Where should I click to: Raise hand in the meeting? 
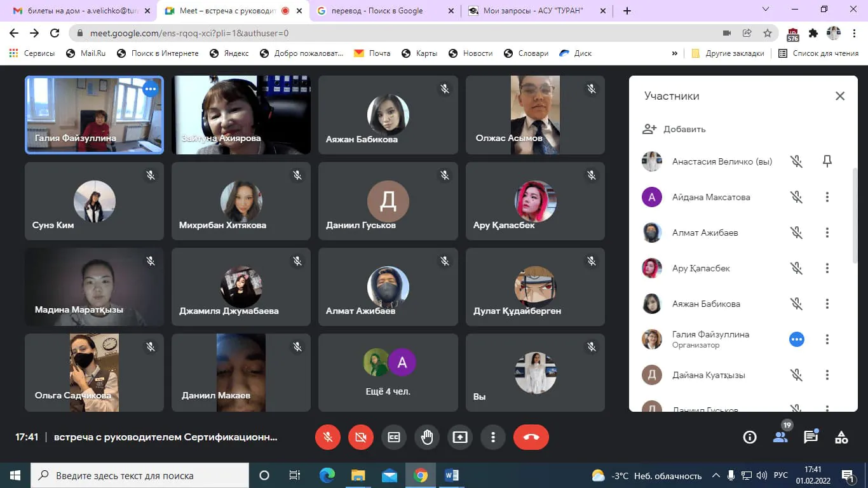tap(426, 437)
